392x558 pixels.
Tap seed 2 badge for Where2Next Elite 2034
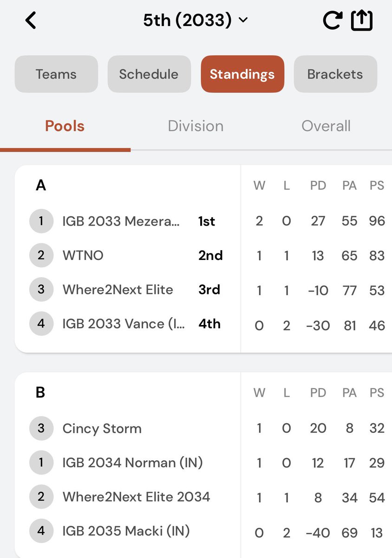click(41, 497)
